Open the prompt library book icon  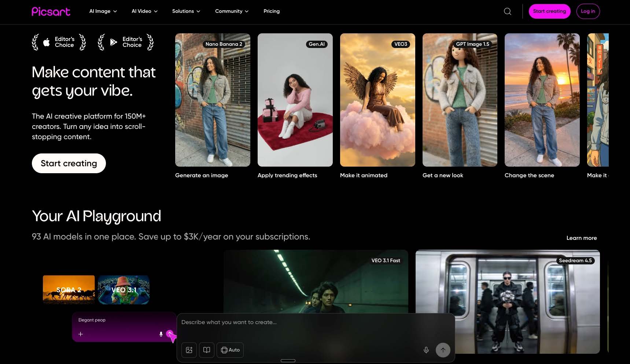pyautogui.click(x=207, y=350)
